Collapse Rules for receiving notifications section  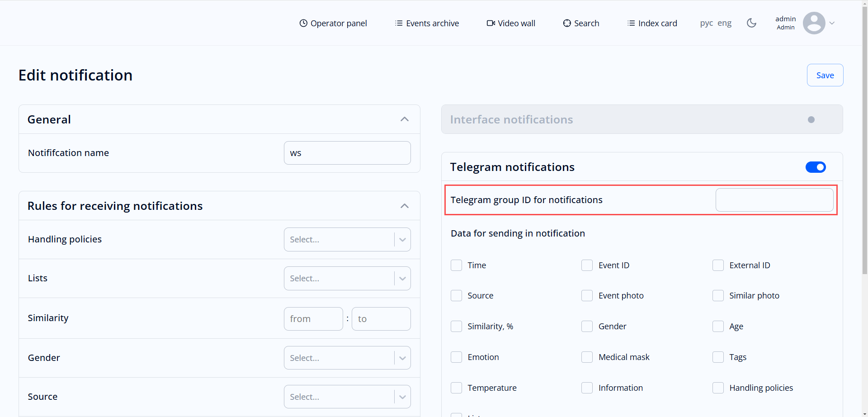click(405, 205)
